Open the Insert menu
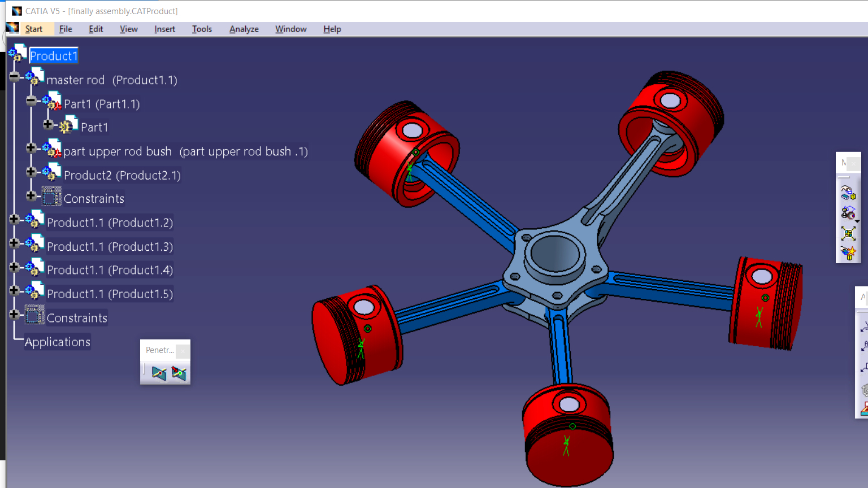 pos(164,29)
